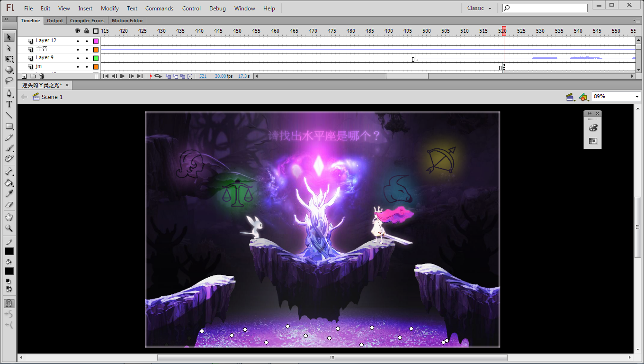Toggle visibility dot for jm layer
Viewport: 644px width, 364px height.
(78, 66)
